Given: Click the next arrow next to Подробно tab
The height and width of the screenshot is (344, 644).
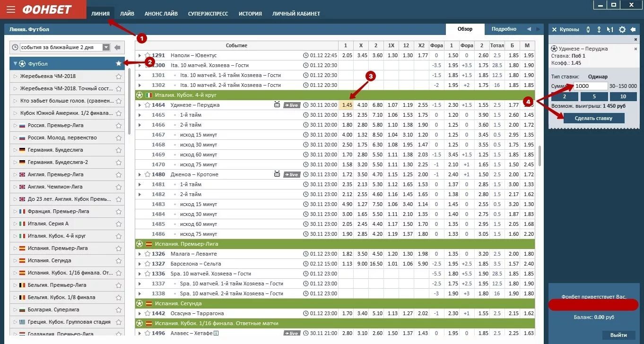Looking at the screenshot, I should (538, 29).
